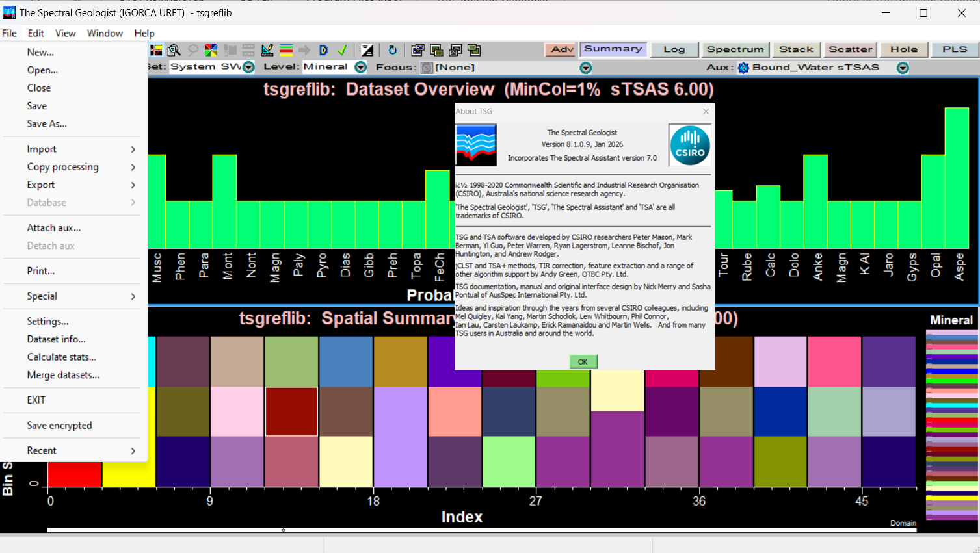
Task: Open the Level Mineral dropdown arrow
Action: coord(361,68)
